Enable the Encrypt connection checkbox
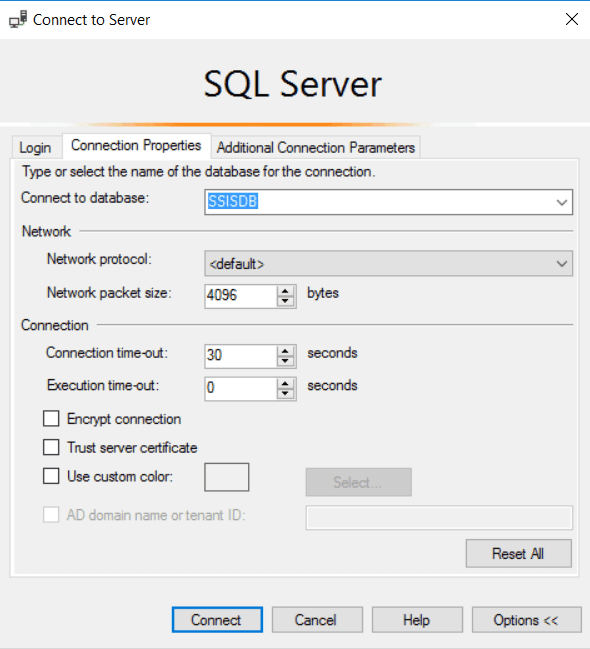The height and width of the screenshot is (649, 590). 51,418
